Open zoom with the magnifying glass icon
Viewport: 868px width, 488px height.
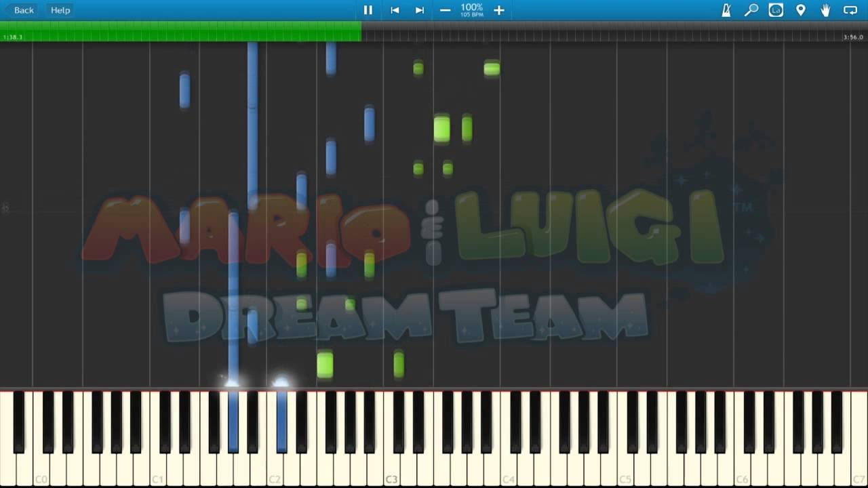751,10
